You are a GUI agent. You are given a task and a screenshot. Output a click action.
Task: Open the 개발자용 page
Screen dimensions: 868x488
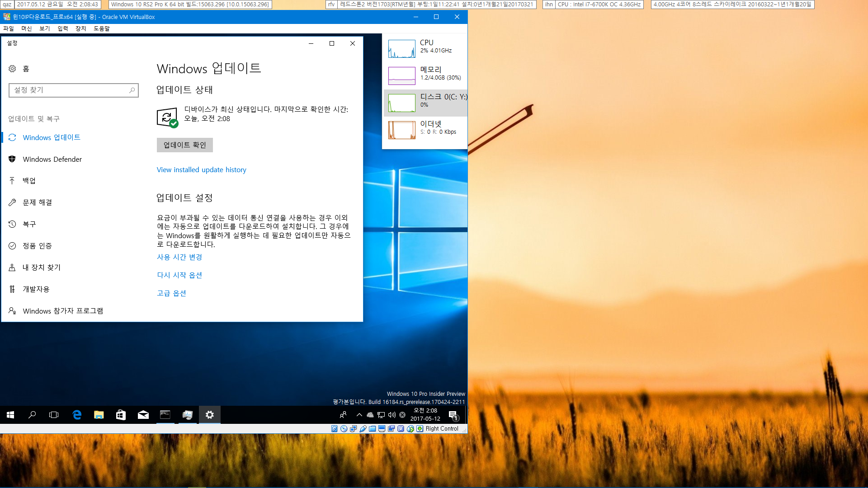coord(36,289)
